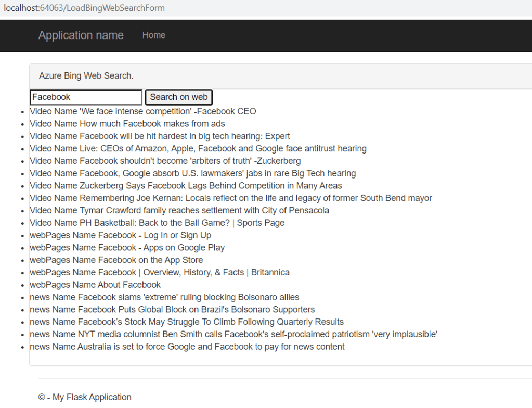
Task: Click 'Facebook - Apps on Google Play' result
Action: pos(127,248)
